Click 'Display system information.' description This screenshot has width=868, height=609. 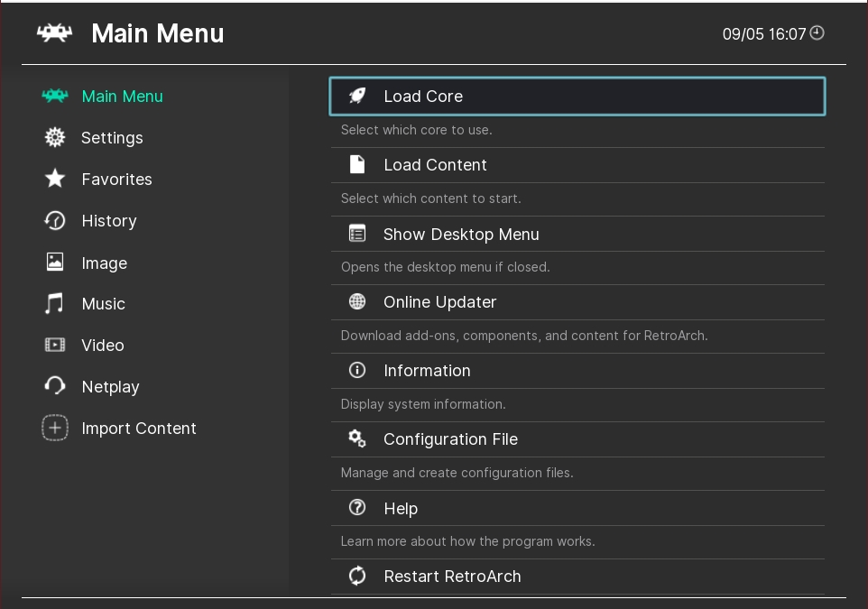point(423,405)
